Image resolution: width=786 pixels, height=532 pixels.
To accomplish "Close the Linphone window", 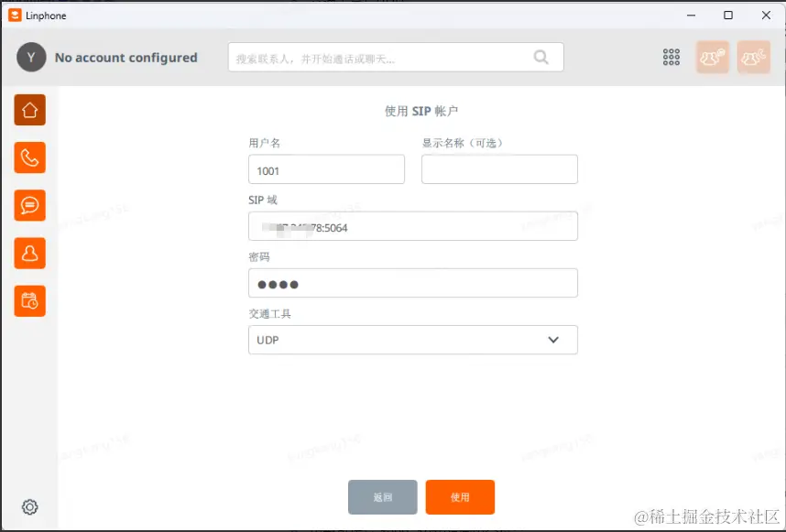I will (766, 15).
